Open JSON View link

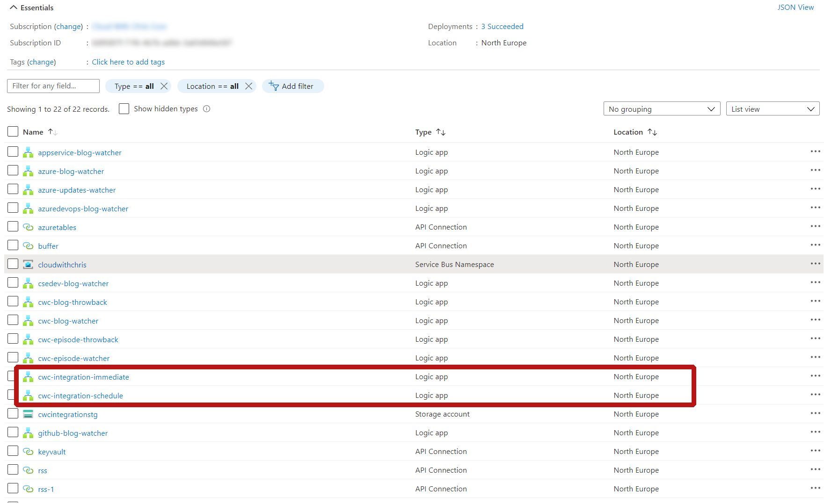[x=795, y=7]
